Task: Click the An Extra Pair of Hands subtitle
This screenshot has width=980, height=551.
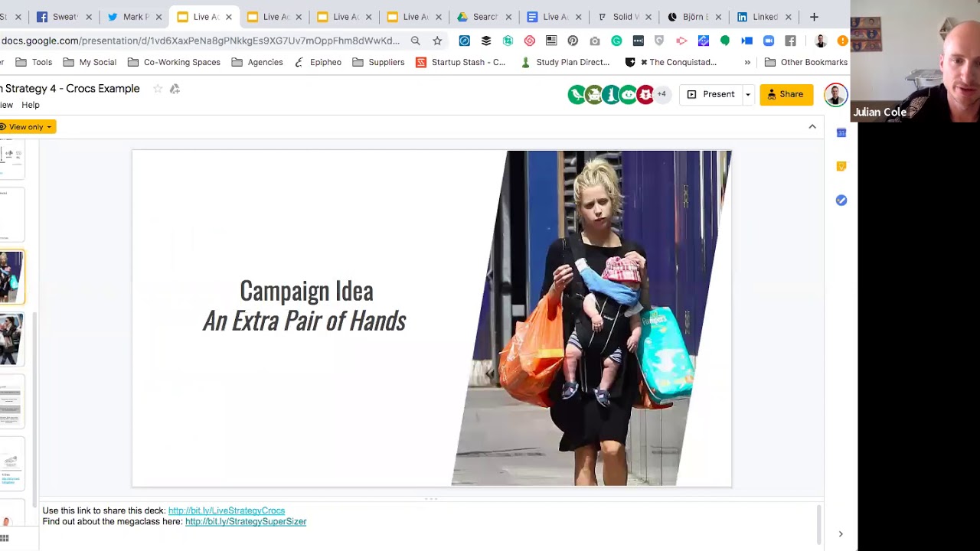Action: pos(305,321)
